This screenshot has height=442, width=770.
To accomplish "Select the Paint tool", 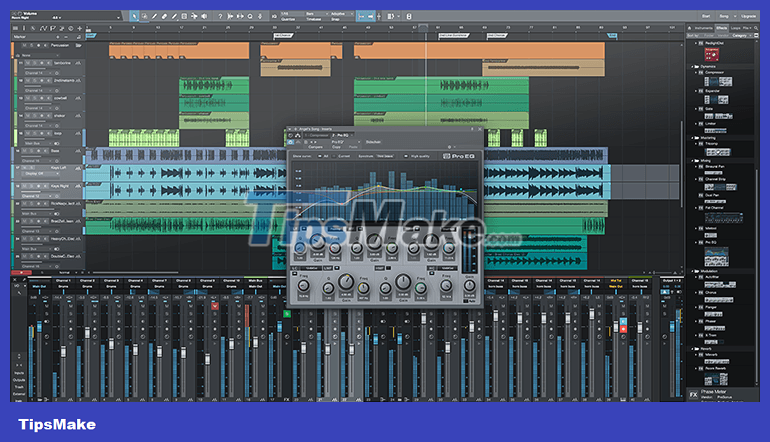I will click(x=174, y=16).
